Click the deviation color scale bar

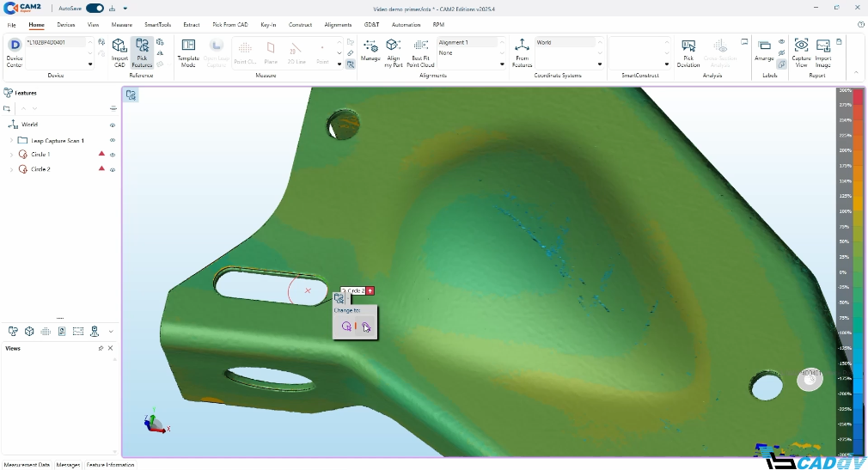pyautogui.click(x=858, y=272)
